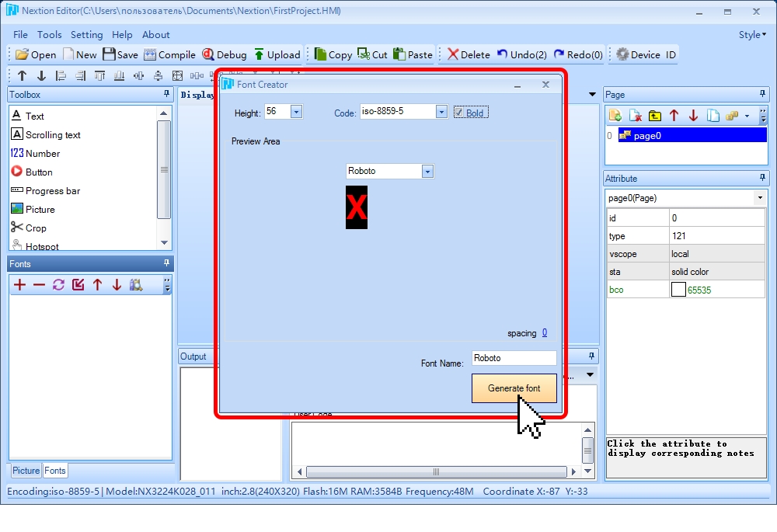Open the Style dropdown menu
The image size is (777, 532).
(752, 35)
